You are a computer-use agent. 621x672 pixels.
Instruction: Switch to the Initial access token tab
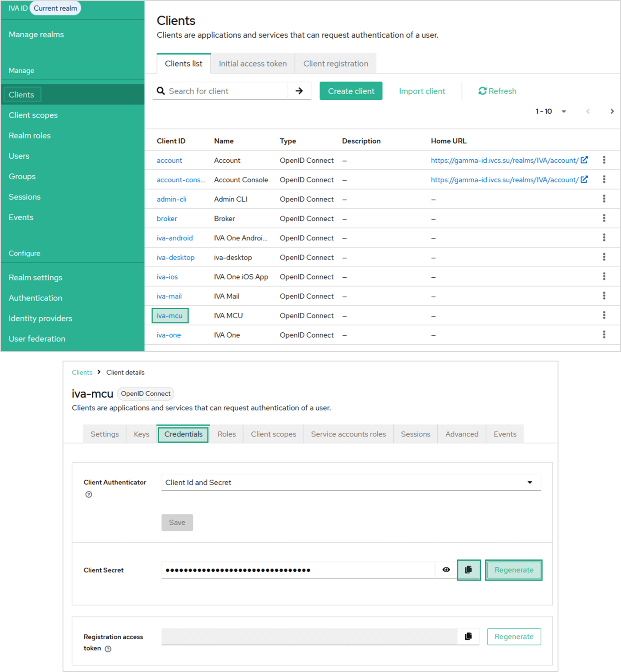pyautogui.click(x=252, y=63)
